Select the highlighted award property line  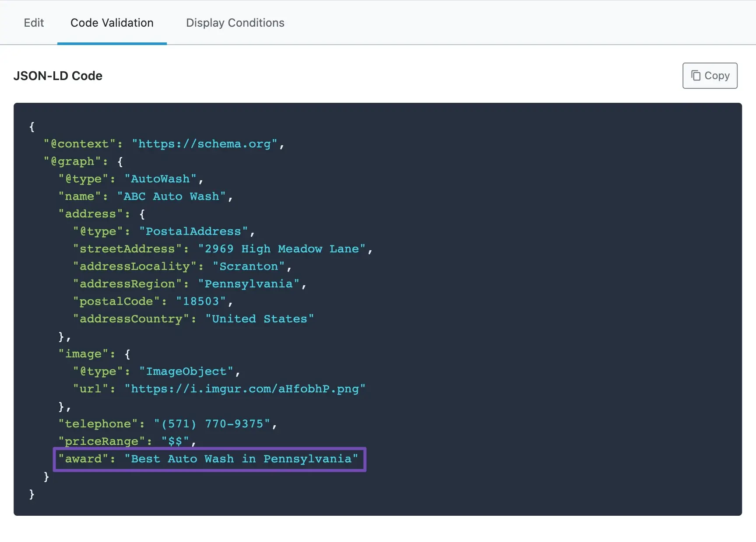(x=209, y=459)
